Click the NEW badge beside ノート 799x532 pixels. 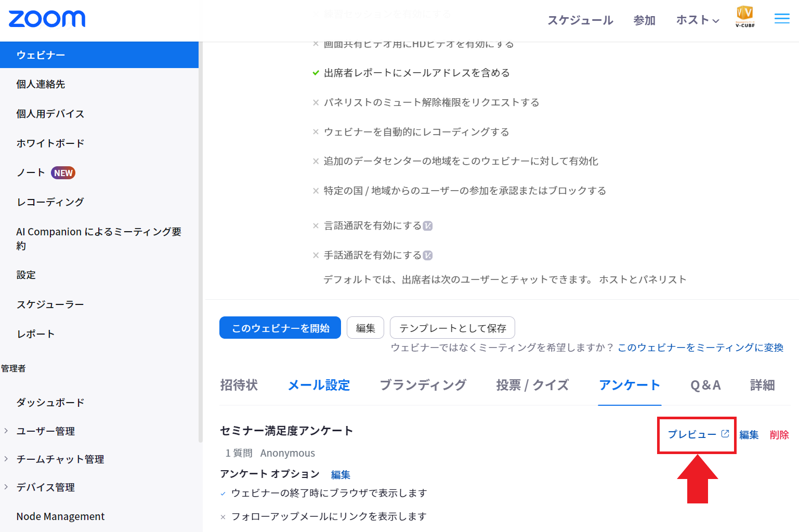tap(63, 173)
